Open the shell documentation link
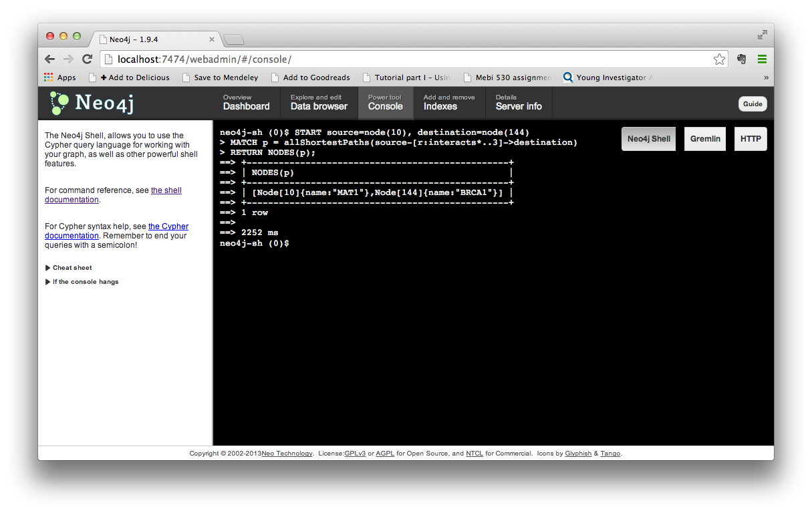This screenshot has height=513, width=812. [x=113, y=195]
